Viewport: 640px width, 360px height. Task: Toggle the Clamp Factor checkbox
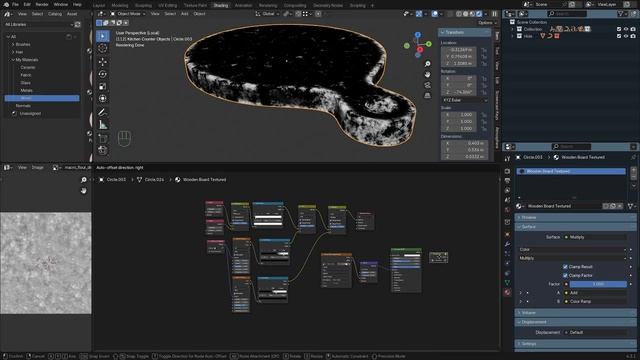(x=565, y=276)
